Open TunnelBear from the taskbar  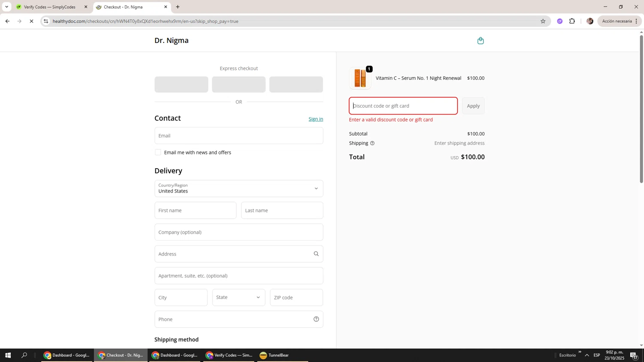(x=283, y=355)
